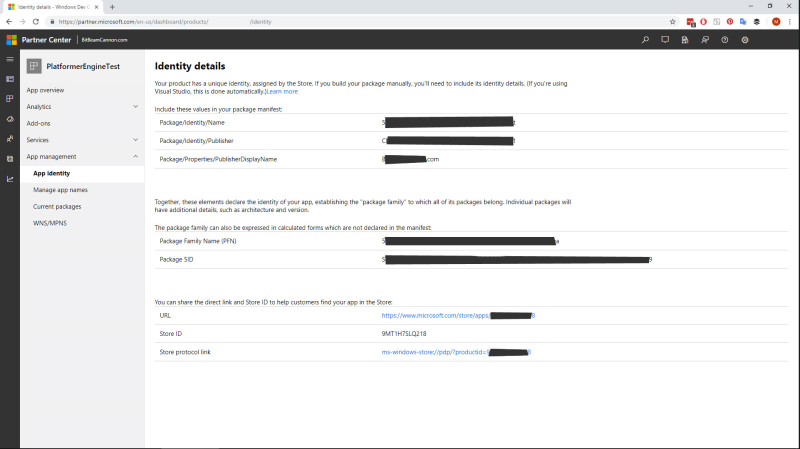Open Manage app names page

point(60,190)
